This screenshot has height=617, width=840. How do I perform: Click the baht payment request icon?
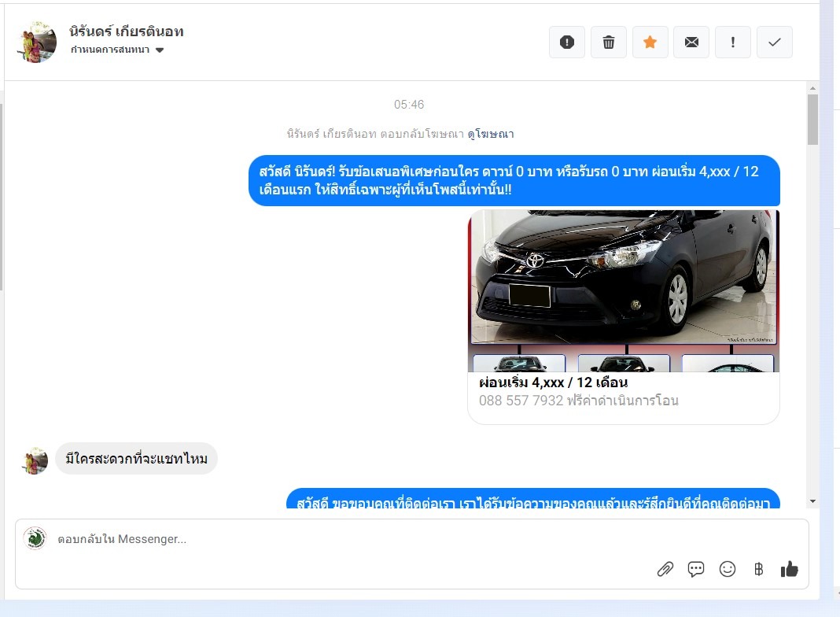coord(758,569)
